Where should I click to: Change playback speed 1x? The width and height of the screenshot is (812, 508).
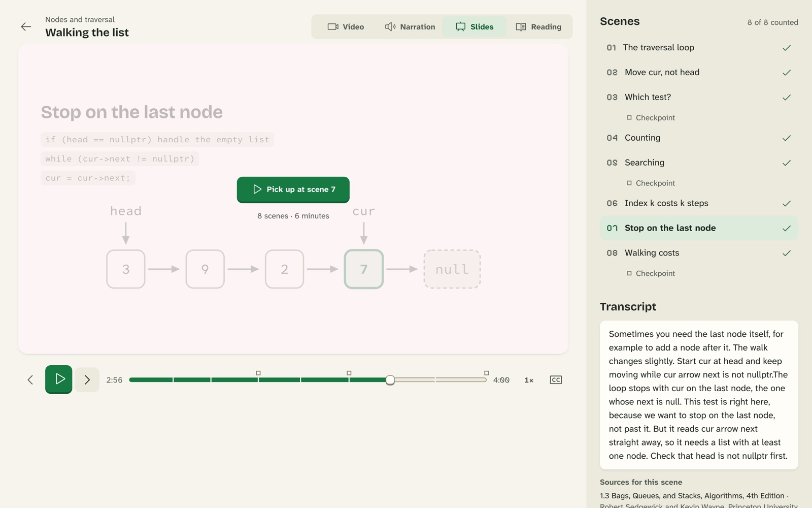click(529, 380)
